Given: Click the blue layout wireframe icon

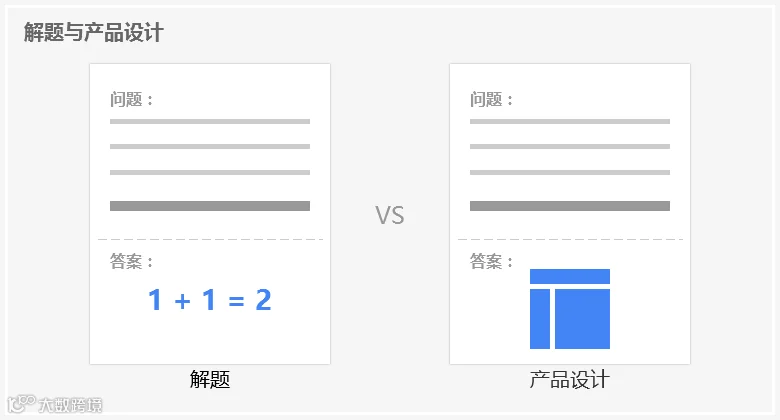Looking at the screenshot, I should click(x=570, y=309).
